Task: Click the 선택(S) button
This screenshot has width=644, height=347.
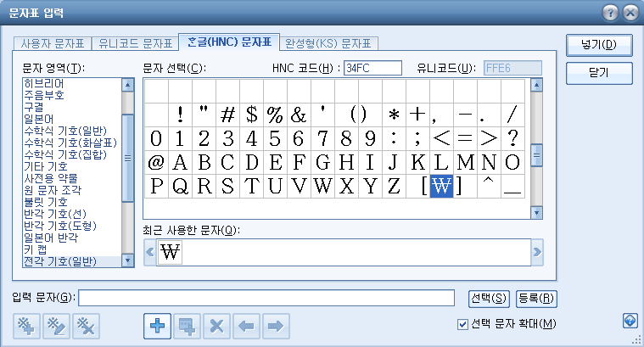Action: coord(489,298)
